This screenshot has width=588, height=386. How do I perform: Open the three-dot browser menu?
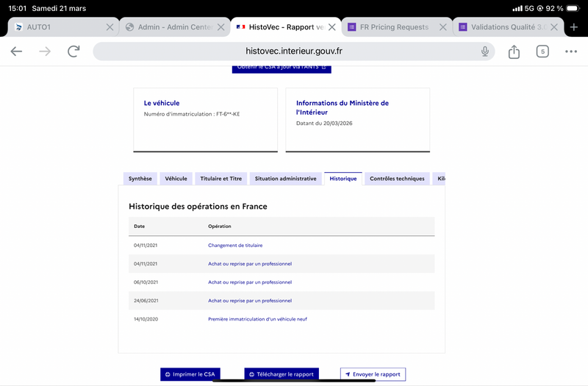pos(571,51)
